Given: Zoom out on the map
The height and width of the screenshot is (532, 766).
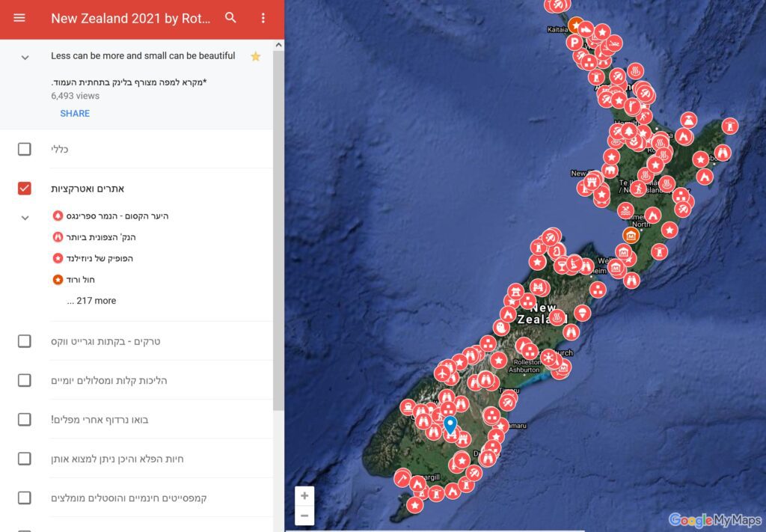Looking at the screenshot, I should (304, 515).
